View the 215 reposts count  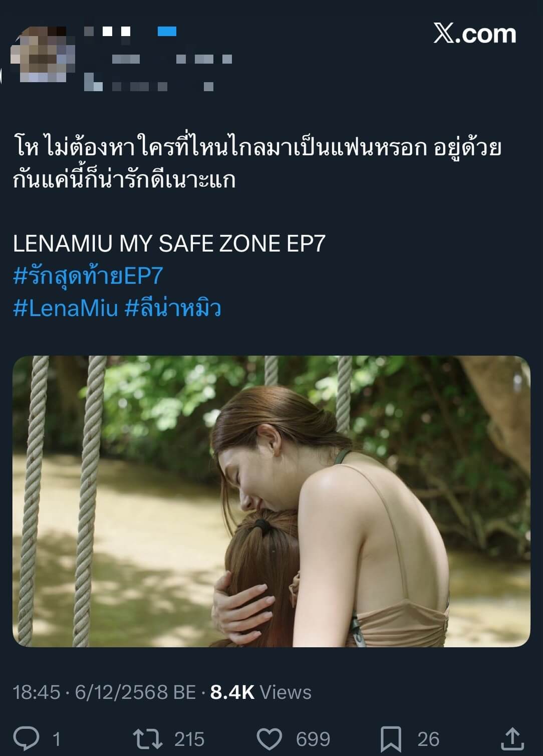click(x=189, y=739)
